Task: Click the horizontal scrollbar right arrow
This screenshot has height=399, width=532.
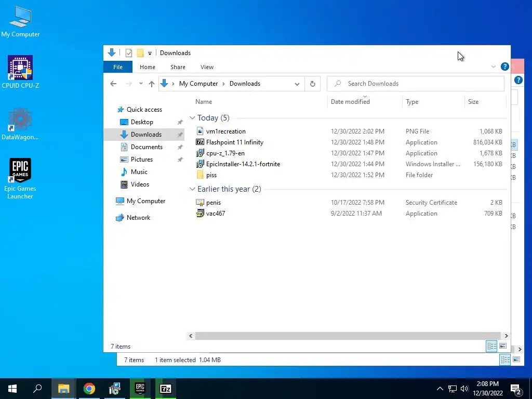Action: [x=506, y=336]
